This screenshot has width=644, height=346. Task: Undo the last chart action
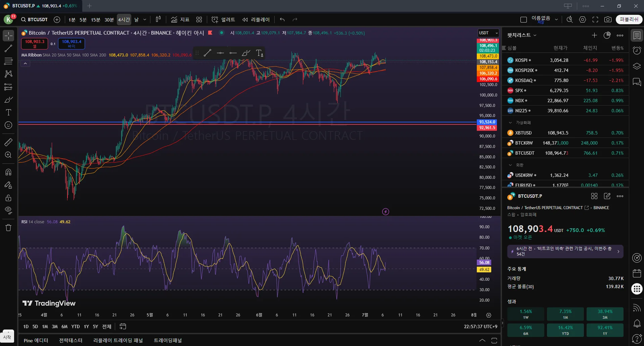[282, 20]
